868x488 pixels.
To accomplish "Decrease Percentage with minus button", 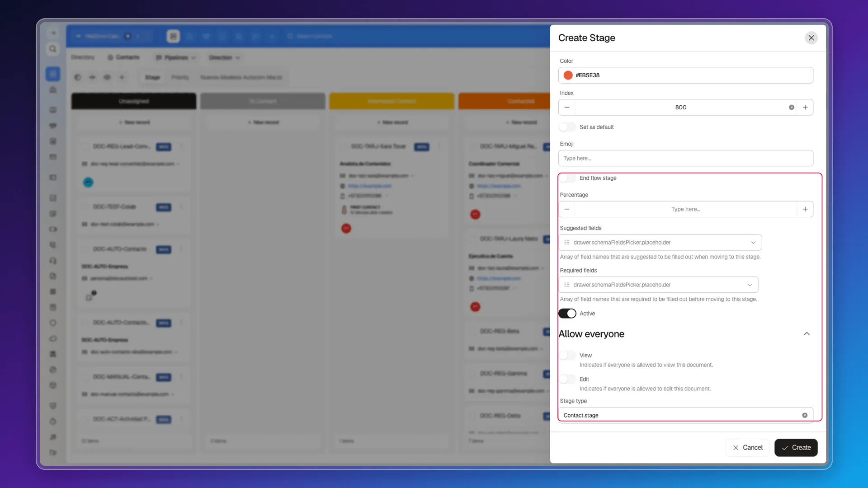I will pyautogui.click(x=566, y=209).
